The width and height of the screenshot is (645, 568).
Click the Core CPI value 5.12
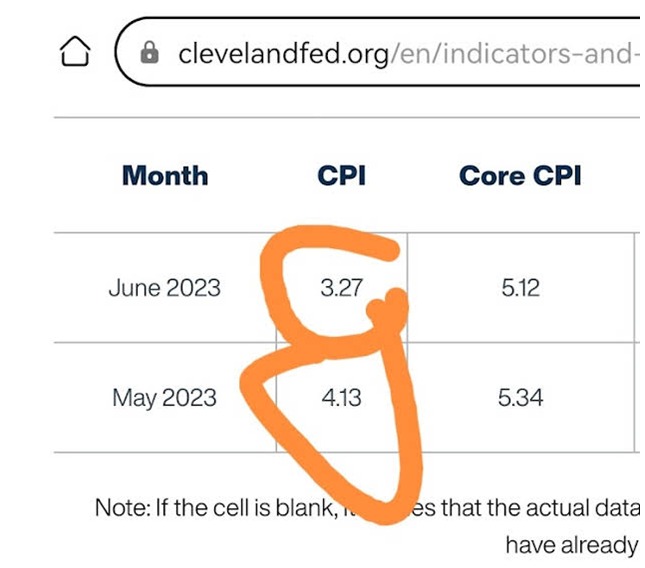[x=520, y=287]
